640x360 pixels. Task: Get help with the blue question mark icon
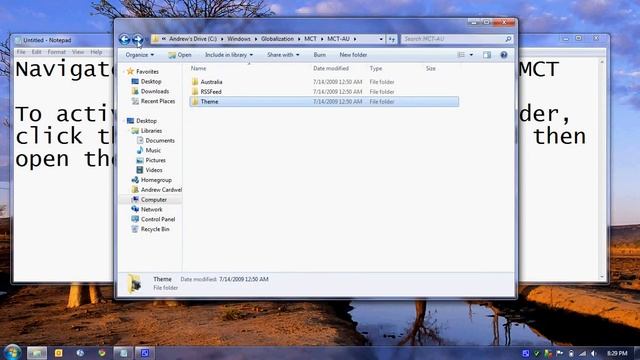point(504,55)
